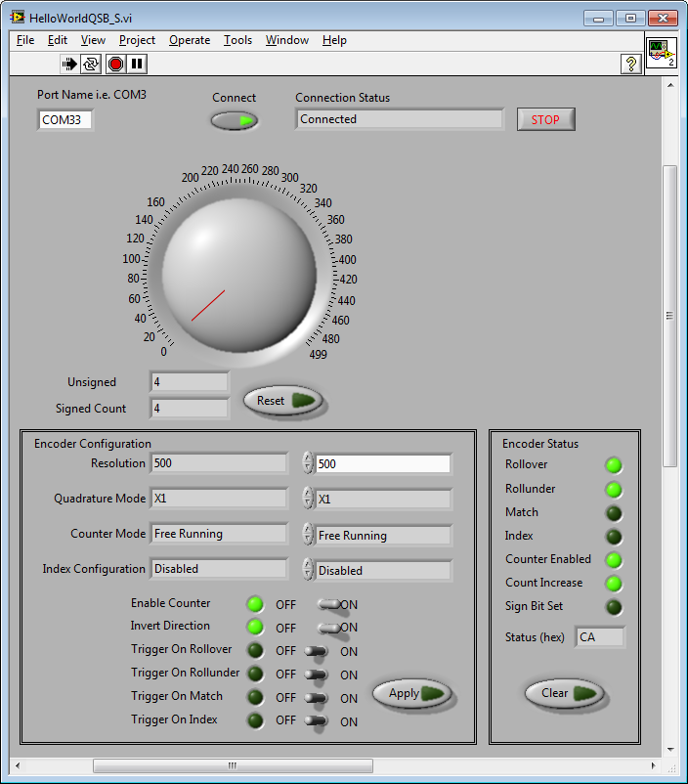The width and height of the screenshot is (688, 784).
Task: Toggle the Connect switch button
Action: (x=235, y=120)
